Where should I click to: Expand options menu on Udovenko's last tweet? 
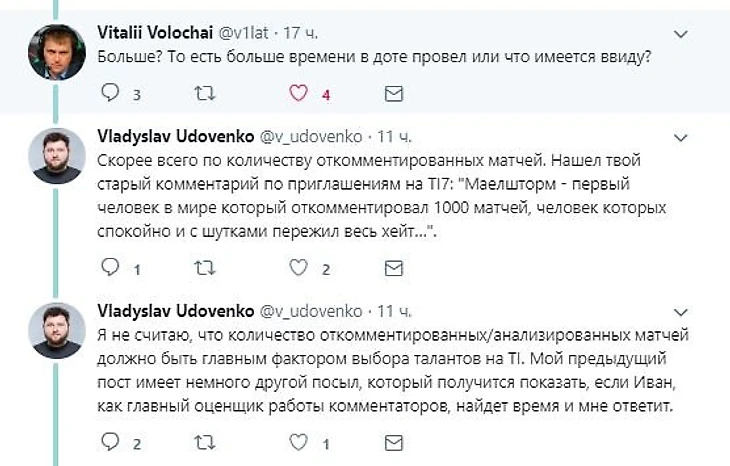(680, 309)
